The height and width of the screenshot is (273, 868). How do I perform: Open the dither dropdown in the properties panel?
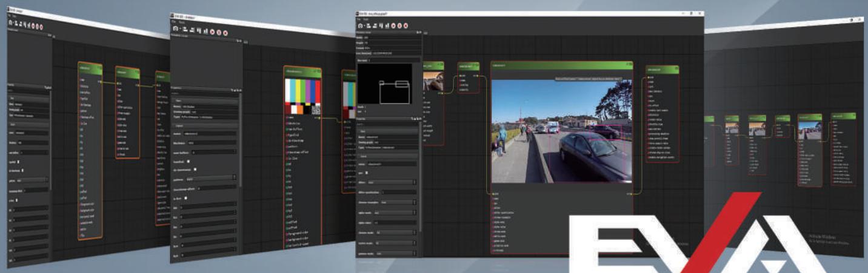click(392, 182)
